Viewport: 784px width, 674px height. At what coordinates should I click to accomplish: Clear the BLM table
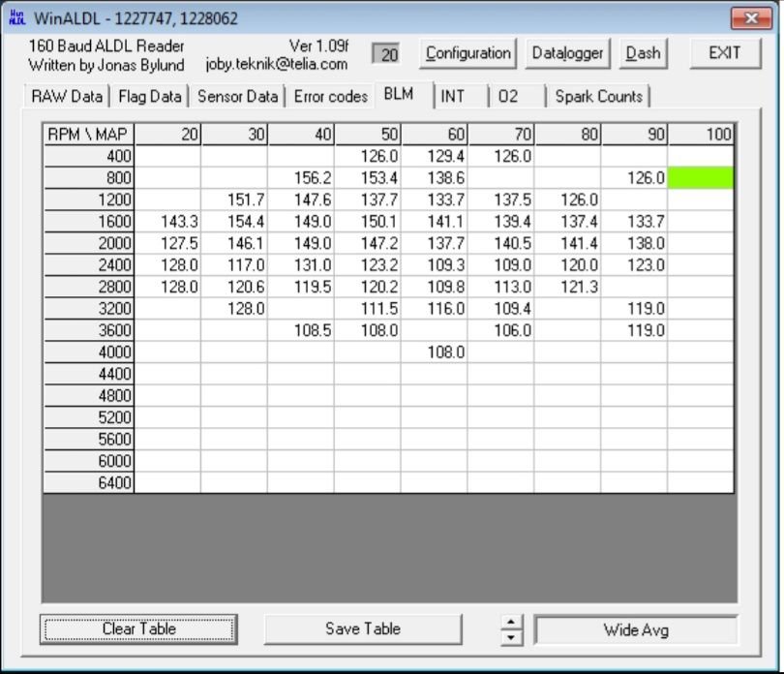[139, 628]
